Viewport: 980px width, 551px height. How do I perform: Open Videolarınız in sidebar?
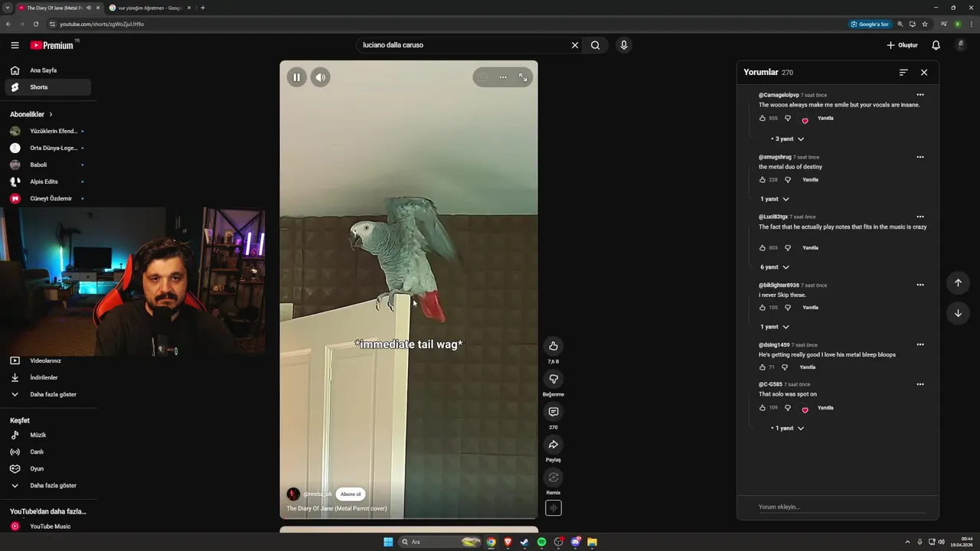47,360
